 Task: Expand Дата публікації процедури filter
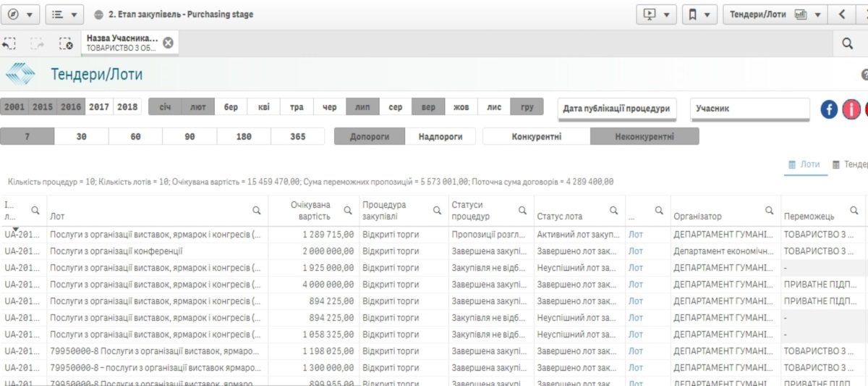click(x=617, y=109)
